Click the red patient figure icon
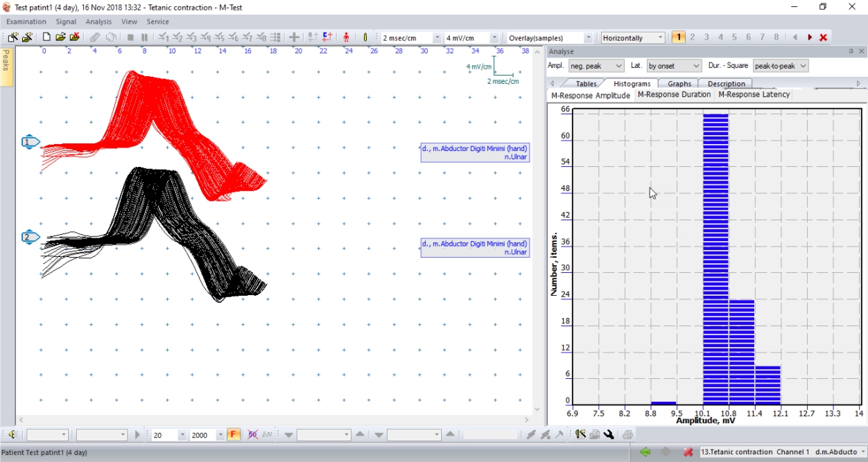 [x=346, y=37]
